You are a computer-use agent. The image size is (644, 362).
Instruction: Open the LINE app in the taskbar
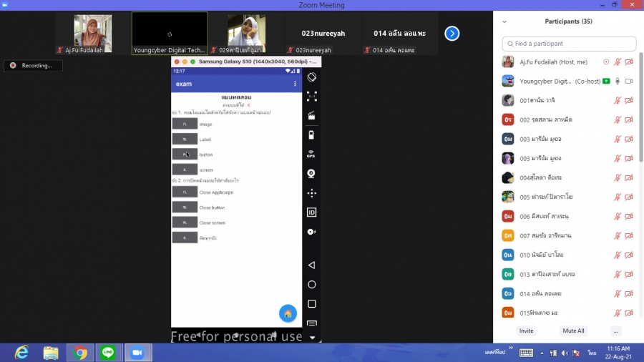click(108, 353)
